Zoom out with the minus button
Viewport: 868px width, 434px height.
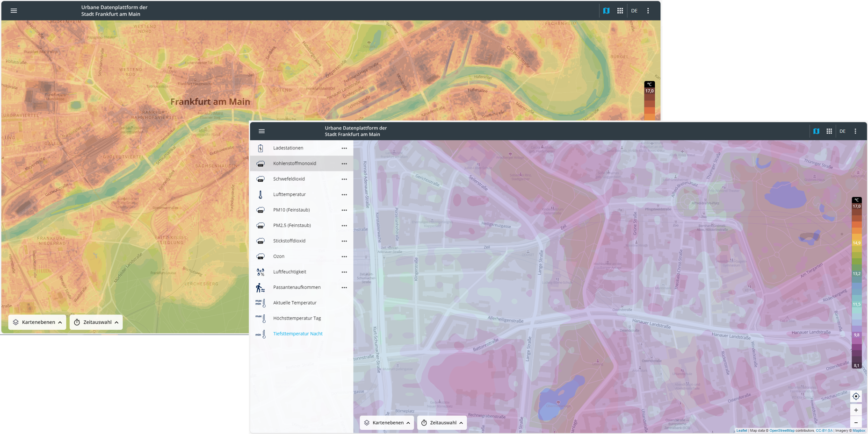coord(856,423)
